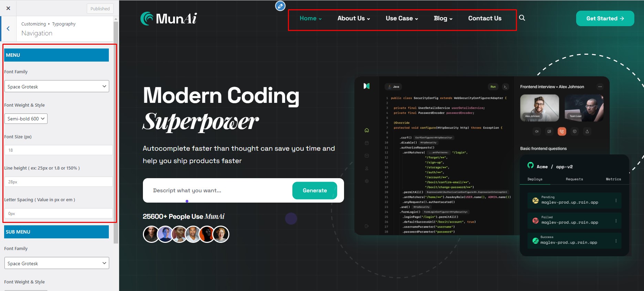644x291 pixels.
Task: Open the kebab menu on the Failed deploy
Action: [616, 220]
